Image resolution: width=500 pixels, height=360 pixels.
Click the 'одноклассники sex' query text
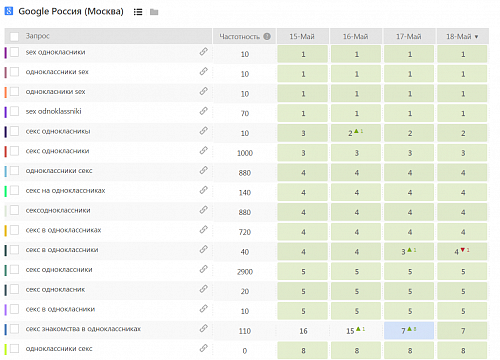(57, 72)
